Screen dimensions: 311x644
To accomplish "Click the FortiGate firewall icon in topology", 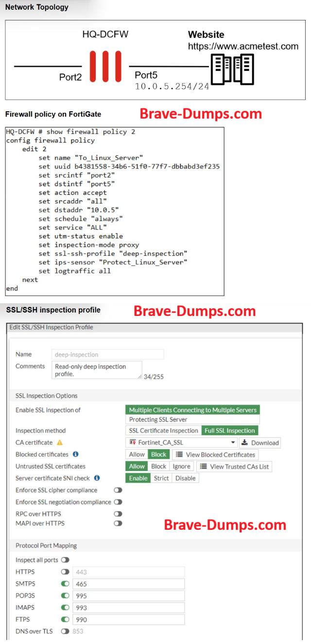I will [x=105, y=67].
